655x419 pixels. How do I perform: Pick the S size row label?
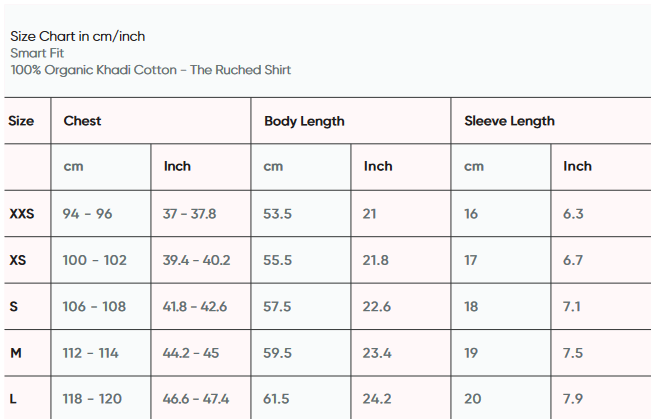pos(13,307)
